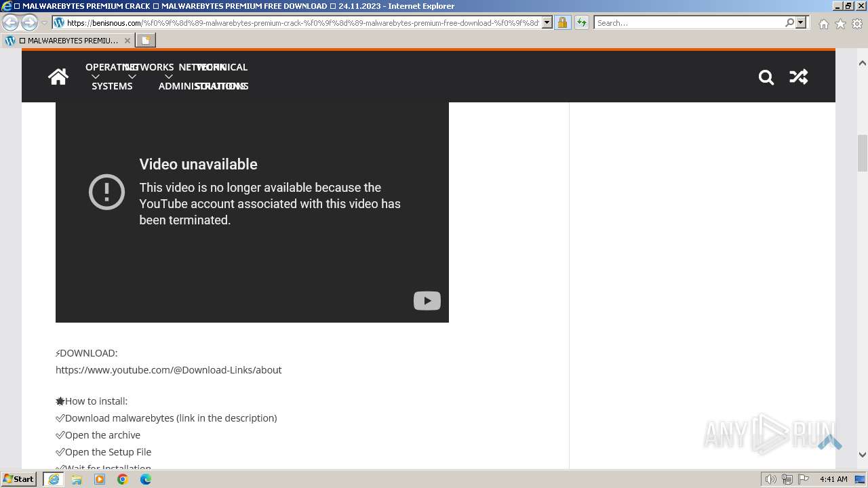868x488 pixels.
Task: Launch Google Chrome from taskbar
Action: click(123, 479)
